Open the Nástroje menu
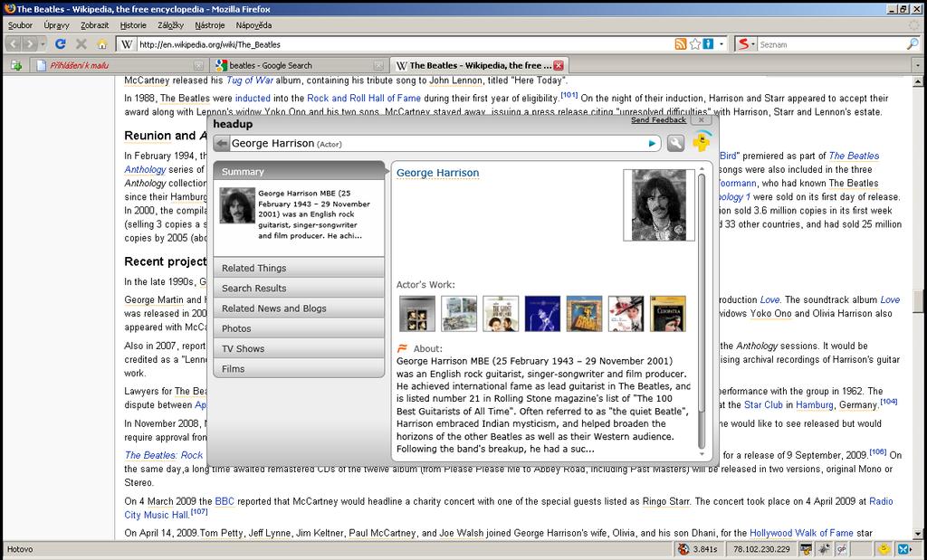 (x=210, y=25)
